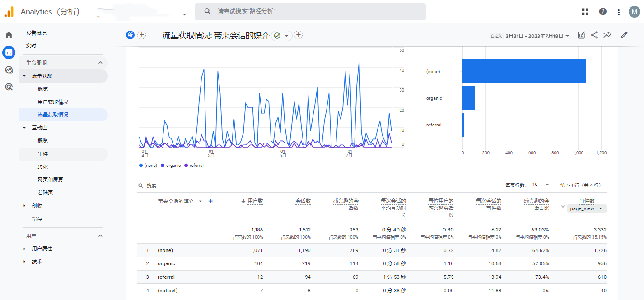644x300 pixels.
Task: Open the 用户获取情况 report
Action: pos(53,102)
